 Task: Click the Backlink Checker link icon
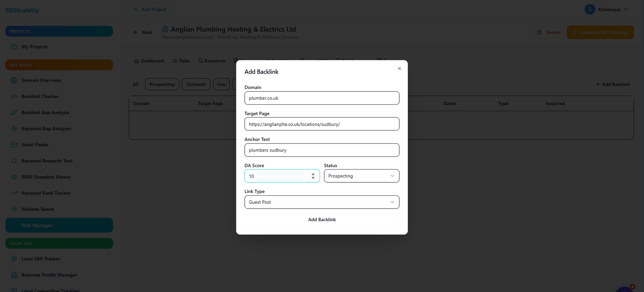click(x=14, y=96)
